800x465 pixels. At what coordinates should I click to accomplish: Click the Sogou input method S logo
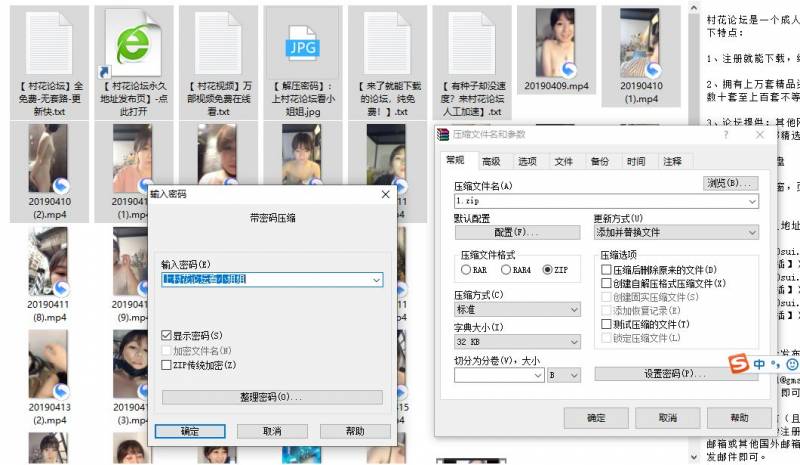[x=739, y=364]
